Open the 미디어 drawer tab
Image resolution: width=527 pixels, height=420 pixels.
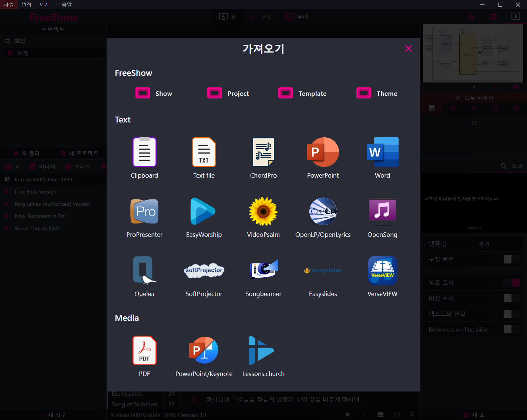tap(43, 167)
